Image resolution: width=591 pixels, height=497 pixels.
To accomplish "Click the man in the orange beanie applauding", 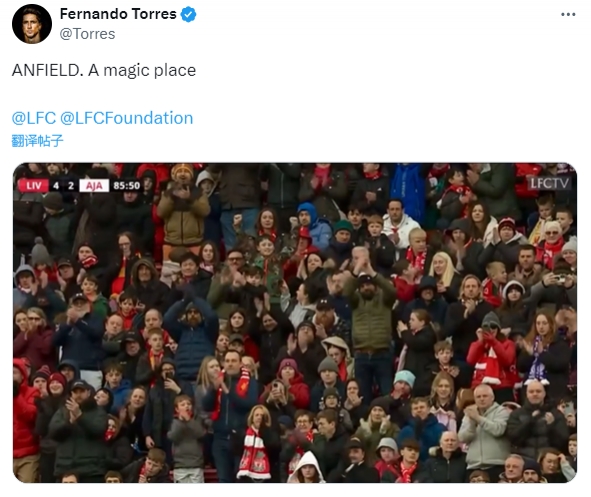I will 182,207.
